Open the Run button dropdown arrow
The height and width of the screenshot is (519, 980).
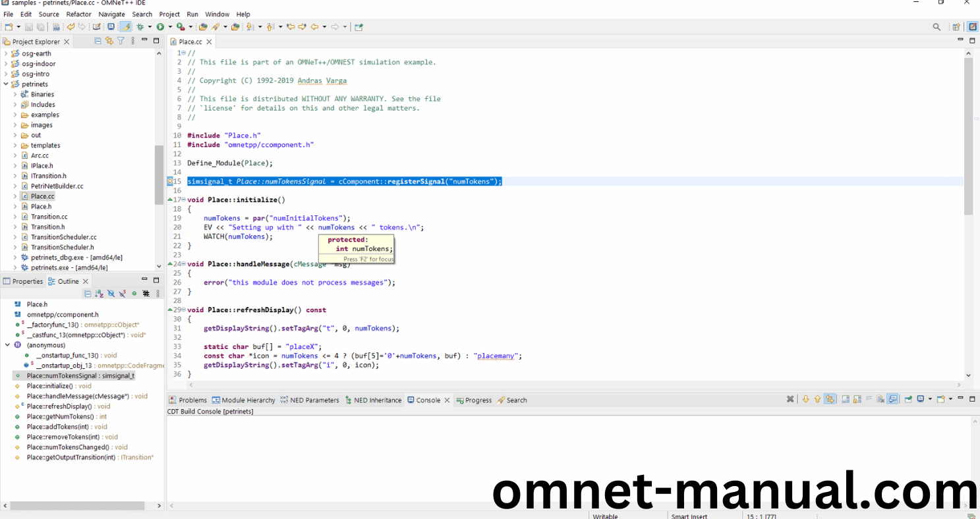169,27
